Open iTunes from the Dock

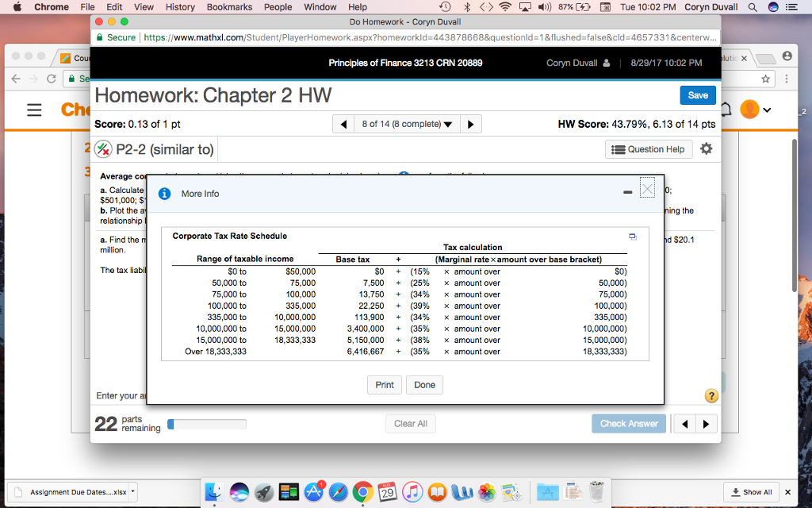pyautogui.click(x=412, y=491)
